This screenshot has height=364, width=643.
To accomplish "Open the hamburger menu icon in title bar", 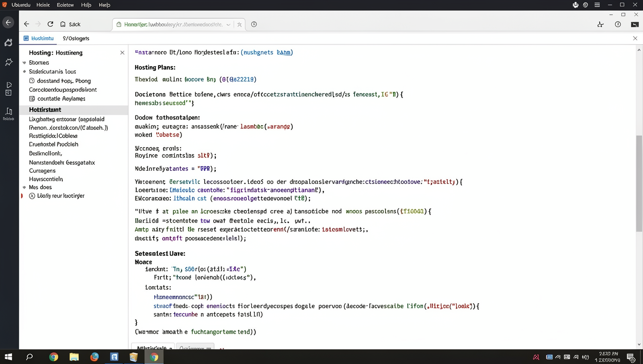I will pyautogui.click(x=597, y=5).
